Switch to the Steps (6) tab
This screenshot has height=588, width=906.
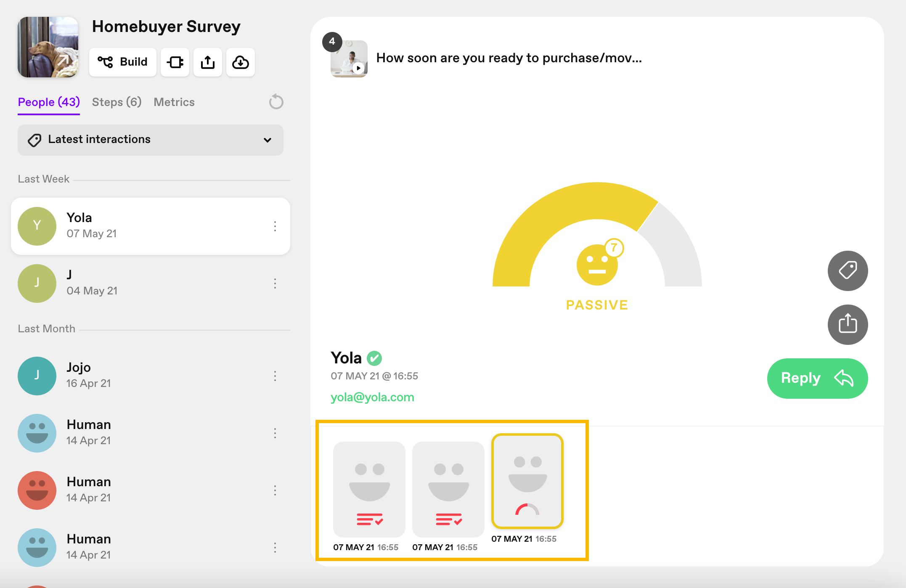[x=117, y=102]
